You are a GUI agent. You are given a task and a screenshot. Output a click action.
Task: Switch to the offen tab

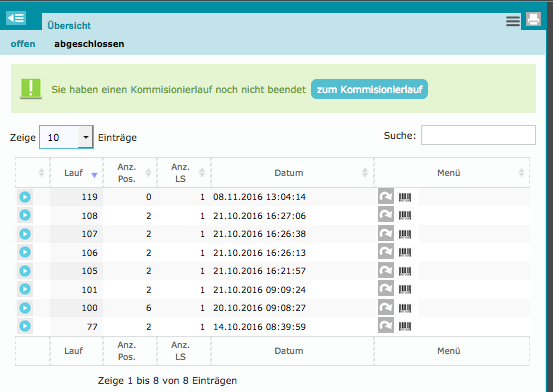pos(23,44)
